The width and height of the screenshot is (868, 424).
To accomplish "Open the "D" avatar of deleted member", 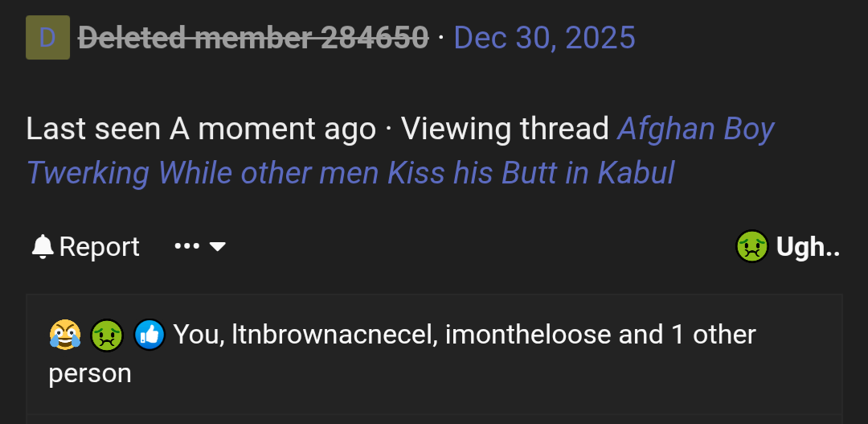I will (47, 38).
